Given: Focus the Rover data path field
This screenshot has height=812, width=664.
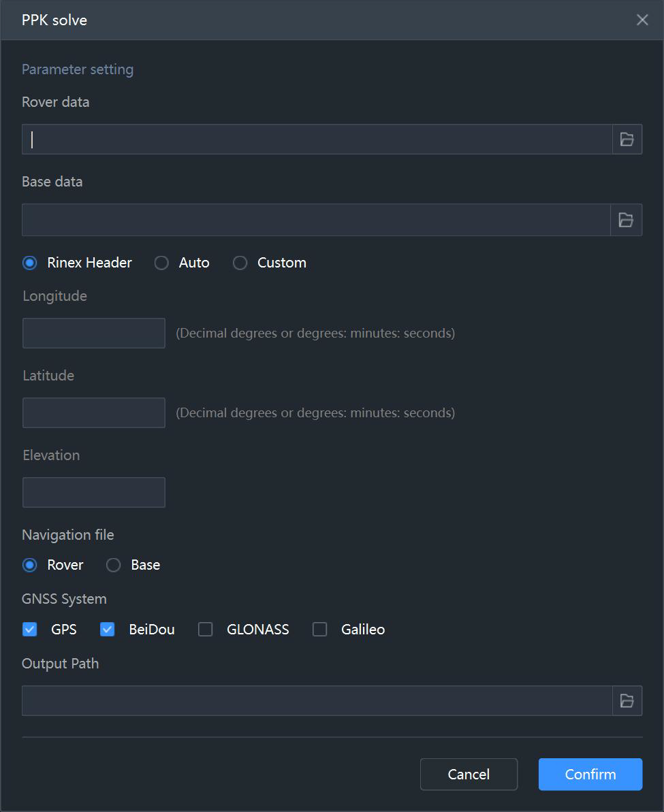Looking at the screenshot, I should coord(317,140).
